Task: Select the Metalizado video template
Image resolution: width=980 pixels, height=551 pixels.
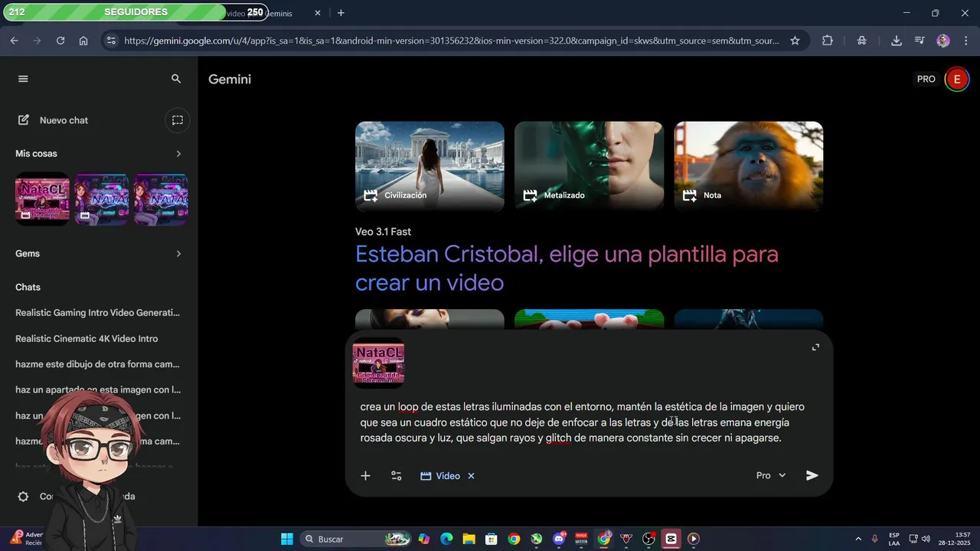Action: (x=589, y=166)
